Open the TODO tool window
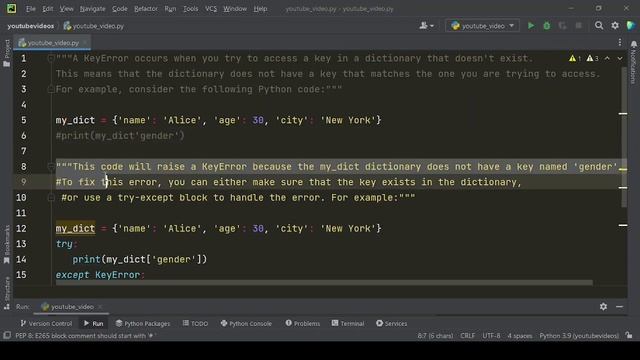This screenshot has height=360, width=640. point(195,323)
